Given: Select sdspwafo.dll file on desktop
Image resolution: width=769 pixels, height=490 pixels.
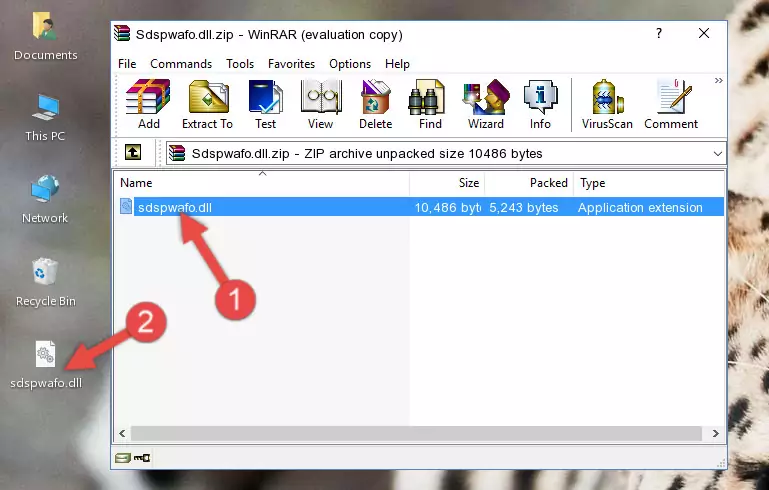Looking at the screenshot, I should 46,365.
